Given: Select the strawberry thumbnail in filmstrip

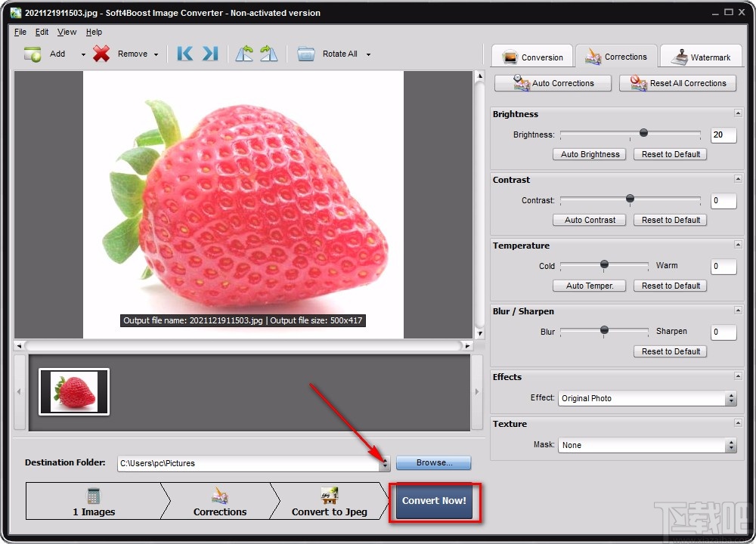Looking at the screenshot, I should point(74,391).
